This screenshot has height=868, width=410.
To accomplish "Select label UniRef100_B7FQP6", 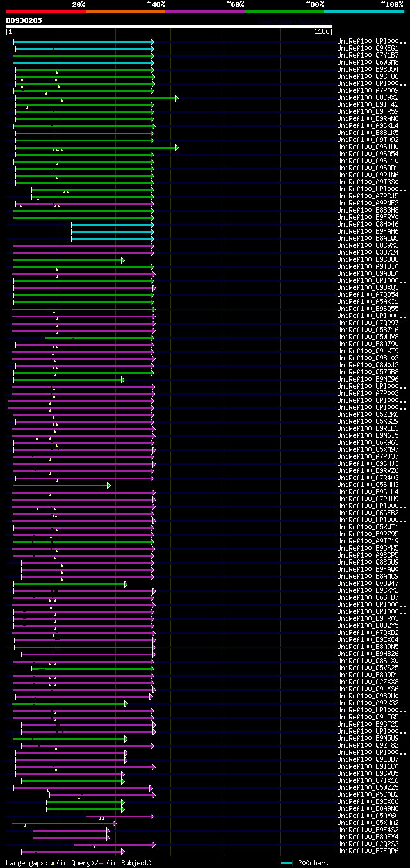I will (x=368, y=851).
